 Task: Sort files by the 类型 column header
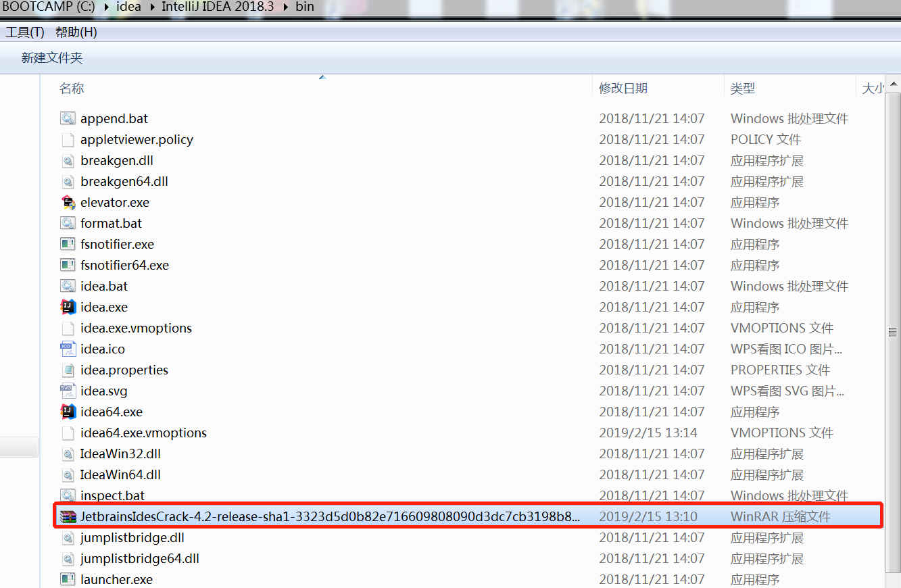tap(743, 89)
